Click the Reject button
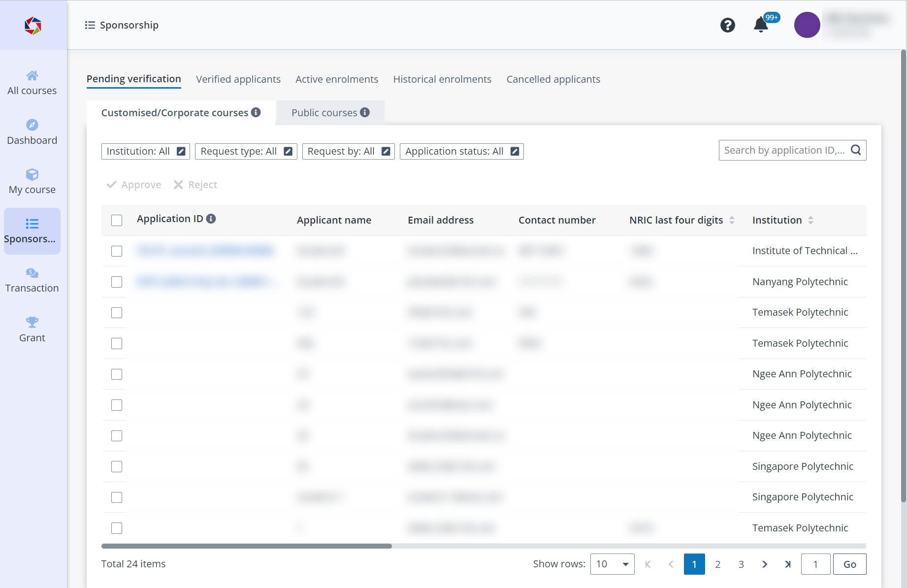The image size is (907, 588). point(195,185)
